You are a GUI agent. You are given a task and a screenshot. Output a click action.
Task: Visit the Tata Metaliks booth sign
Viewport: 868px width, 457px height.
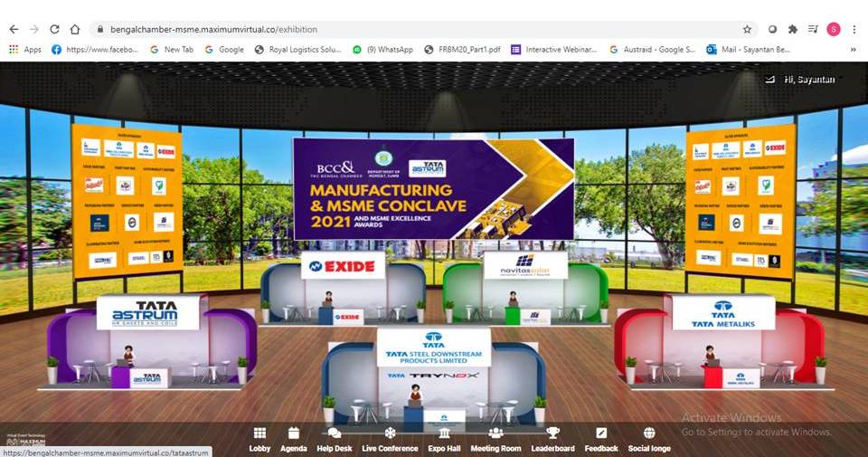tap(722, 313)
